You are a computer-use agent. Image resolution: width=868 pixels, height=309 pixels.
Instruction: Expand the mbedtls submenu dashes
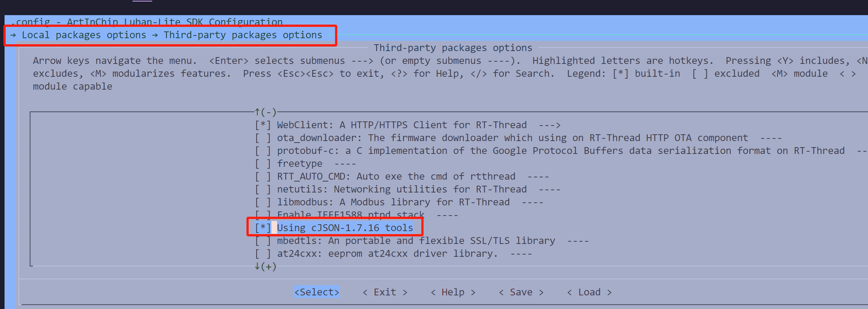(578, 241)
